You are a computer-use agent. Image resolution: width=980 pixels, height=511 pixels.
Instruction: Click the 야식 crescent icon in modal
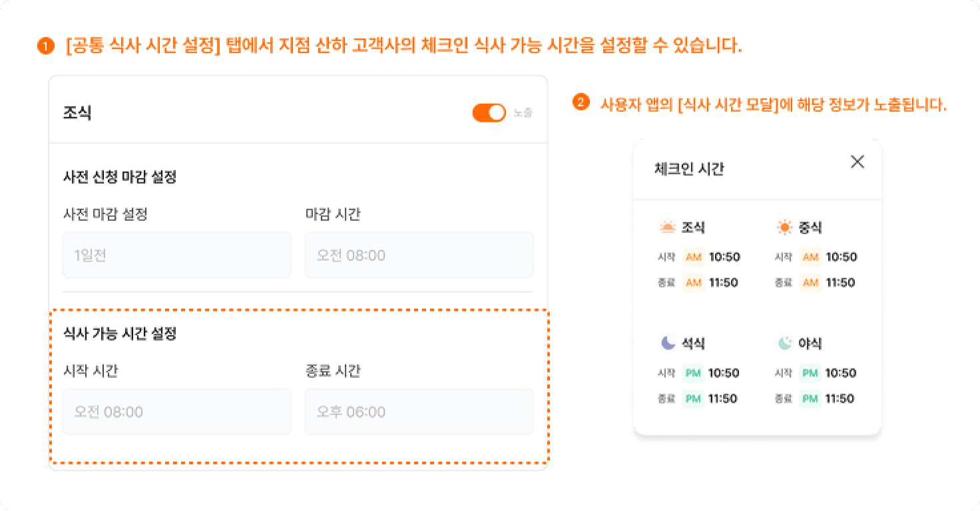point(784,343)
